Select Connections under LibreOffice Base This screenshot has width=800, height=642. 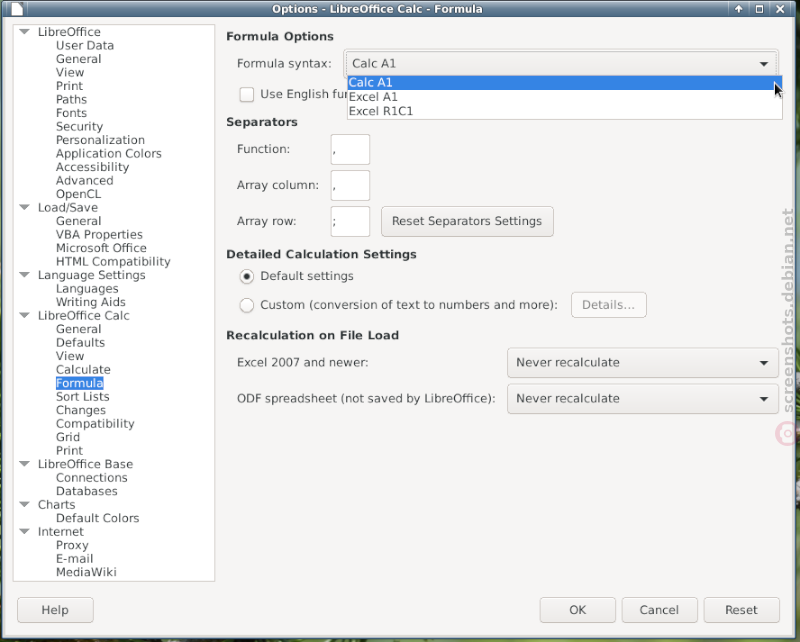click(92, 478)
